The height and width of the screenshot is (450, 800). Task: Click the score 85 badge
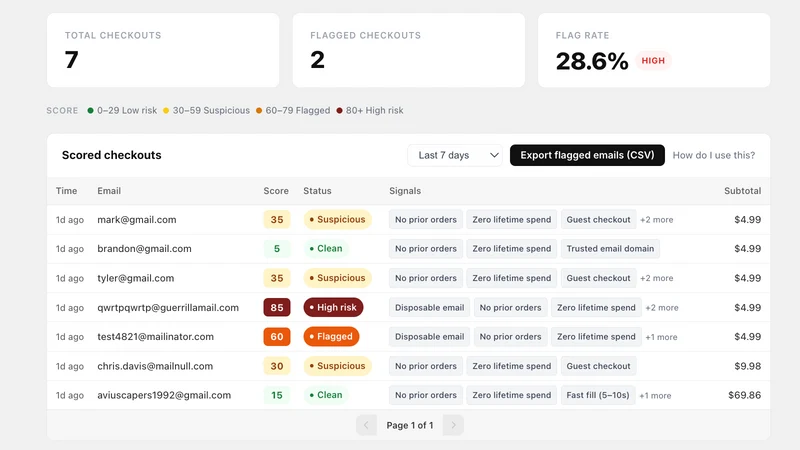click(277, 307)
